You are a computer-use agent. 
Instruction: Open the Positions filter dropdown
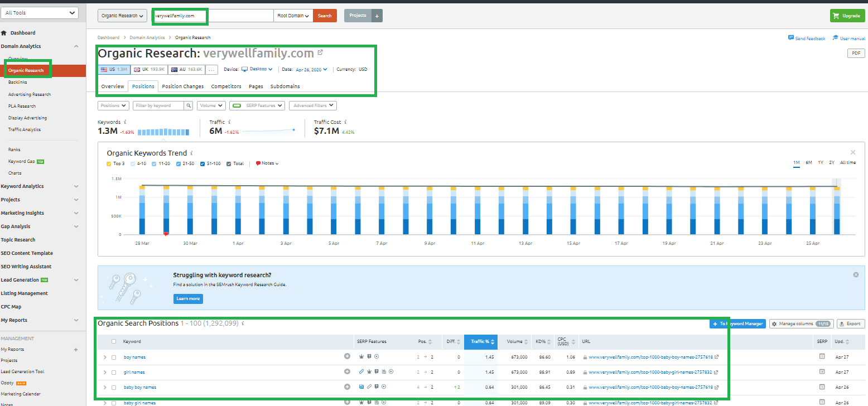(113, 105)
